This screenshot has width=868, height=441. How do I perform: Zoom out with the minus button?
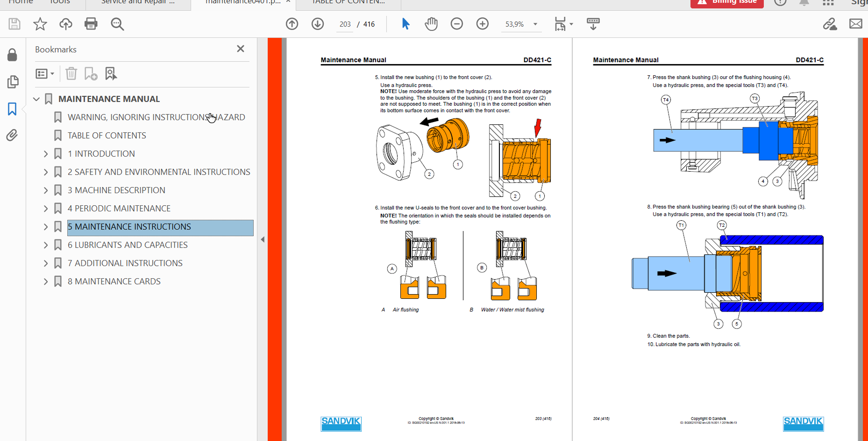(457, 24)
